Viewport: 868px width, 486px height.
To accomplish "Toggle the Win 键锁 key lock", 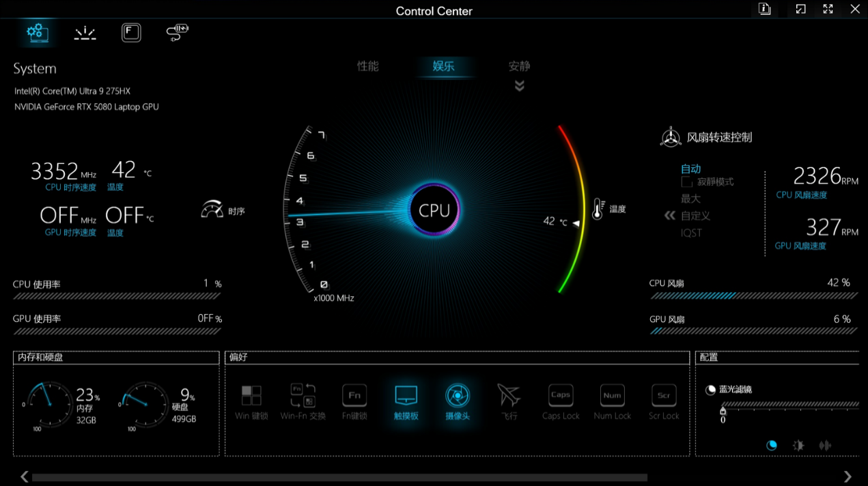I will pyautogui.click(x=251, y=402).
